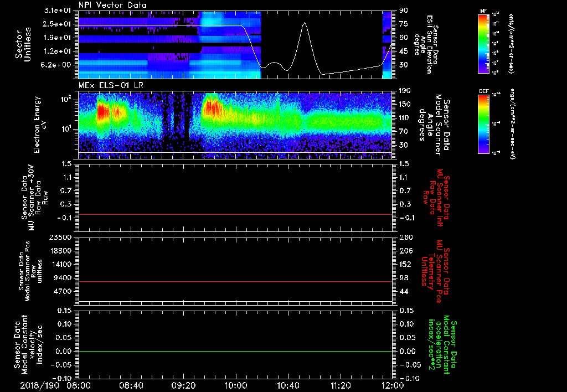
Task: Click the 152 telemetry tick label
Action: pyautogui.click(x=405, y=264)
